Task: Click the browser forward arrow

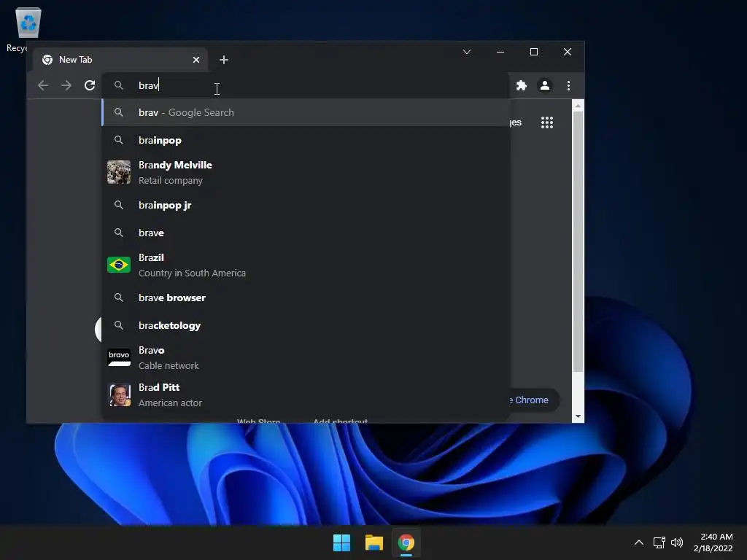Action: [x=66, y=86]
